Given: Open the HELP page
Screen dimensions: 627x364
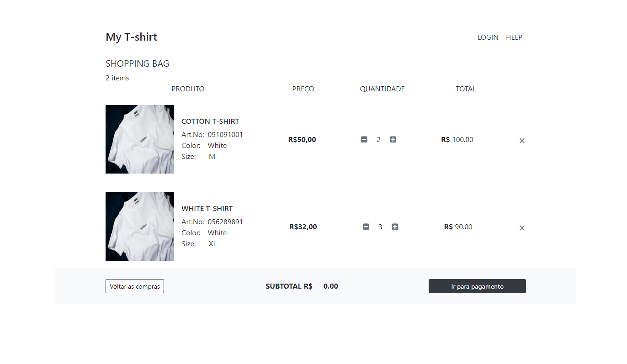Looking at the screenshot, I should tap(514, 37).
